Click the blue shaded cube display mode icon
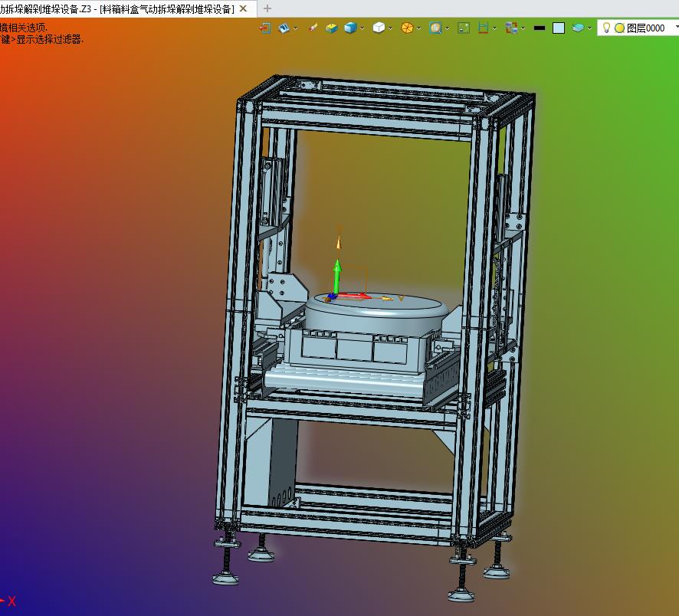Viewport: 679px width, 616px height. coord(350,28)
